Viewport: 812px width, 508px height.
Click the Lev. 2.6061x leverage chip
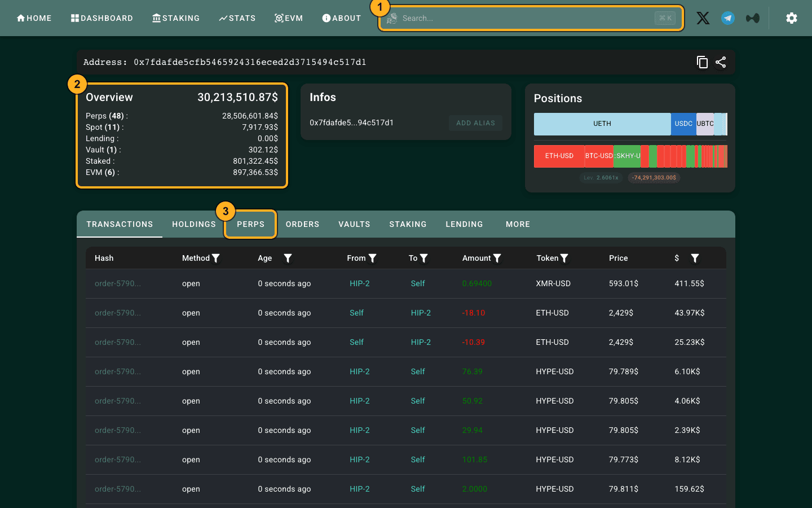(x=601, y=178)
